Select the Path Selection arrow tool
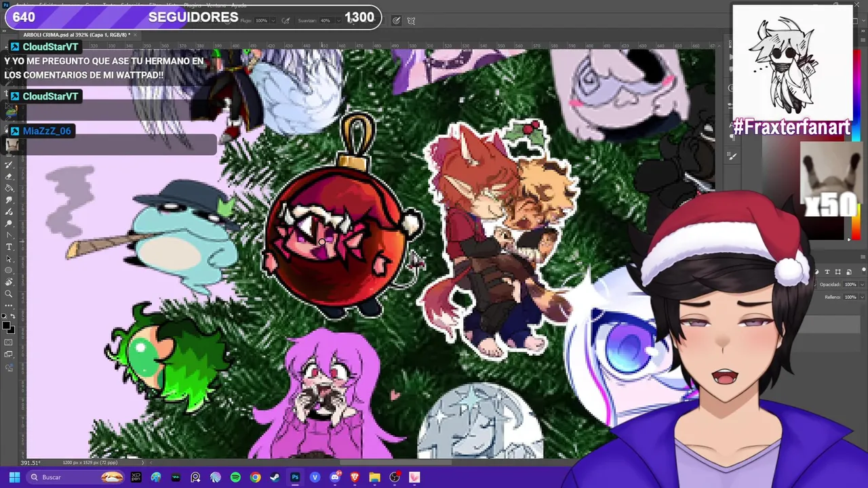Viewport: 868px width, 488px height. coord(9,259)
